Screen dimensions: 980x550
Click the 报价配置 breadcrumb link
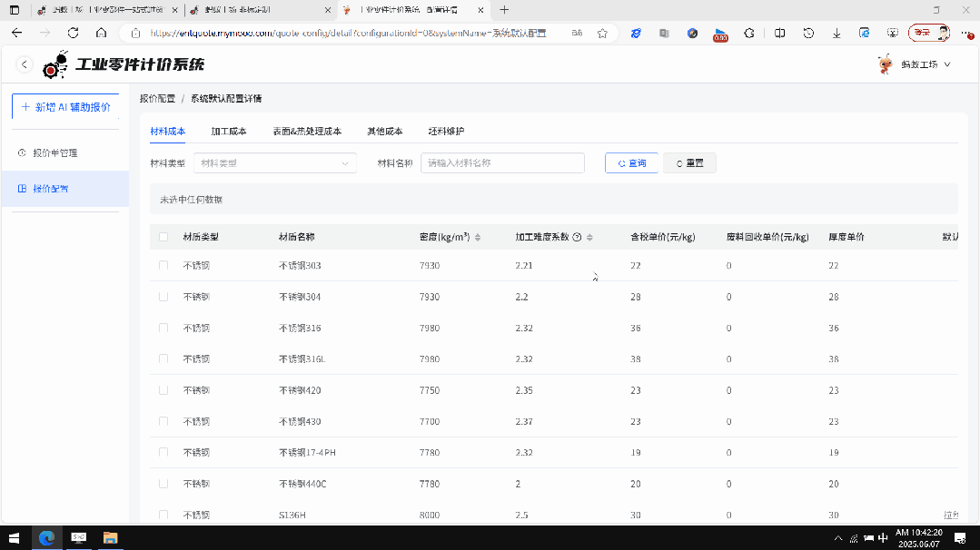pyautogui.click(x=157, y=99)
